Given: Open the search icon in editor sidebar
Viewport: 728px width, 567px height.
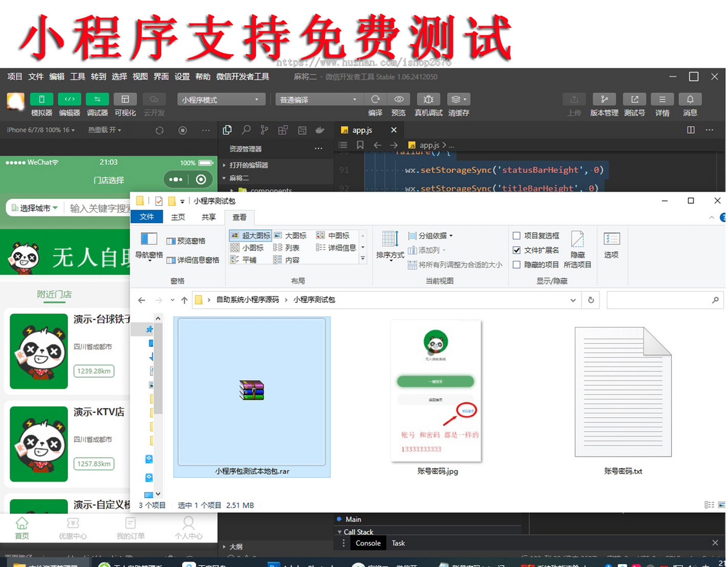Looking at the screenshot, I should coord(246,130).
